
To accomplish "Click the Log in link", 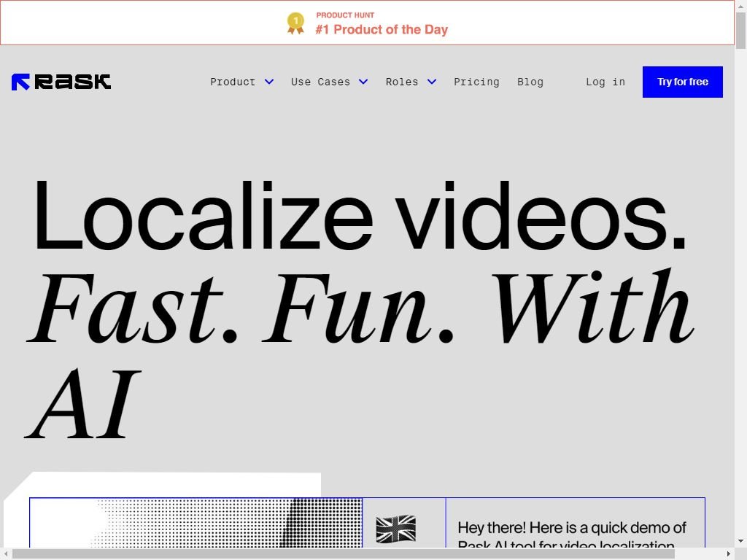I will (x=605, y=82).
